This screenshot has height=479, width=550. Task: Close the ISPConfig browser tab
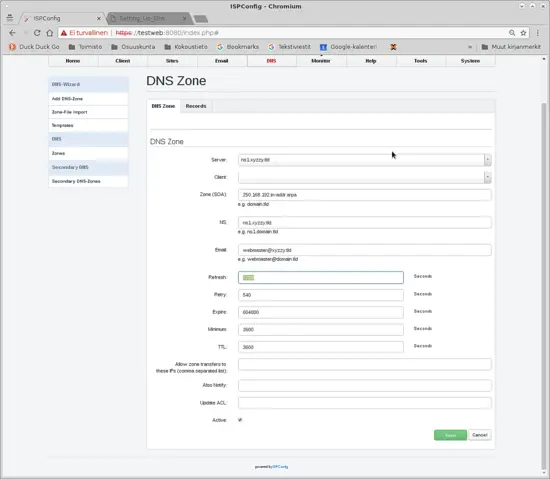tap(99, 18)
